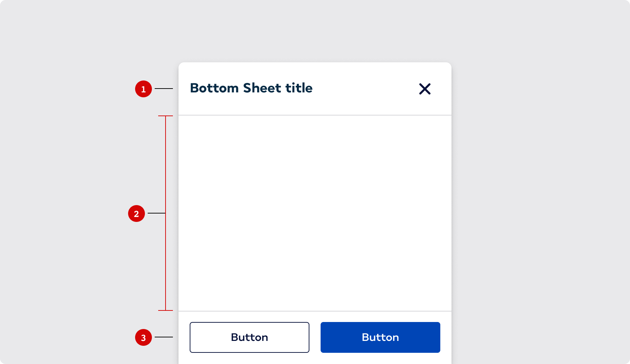Select red annotation marker number 2
The image size is (630, 364).
(x=136, y=213)
